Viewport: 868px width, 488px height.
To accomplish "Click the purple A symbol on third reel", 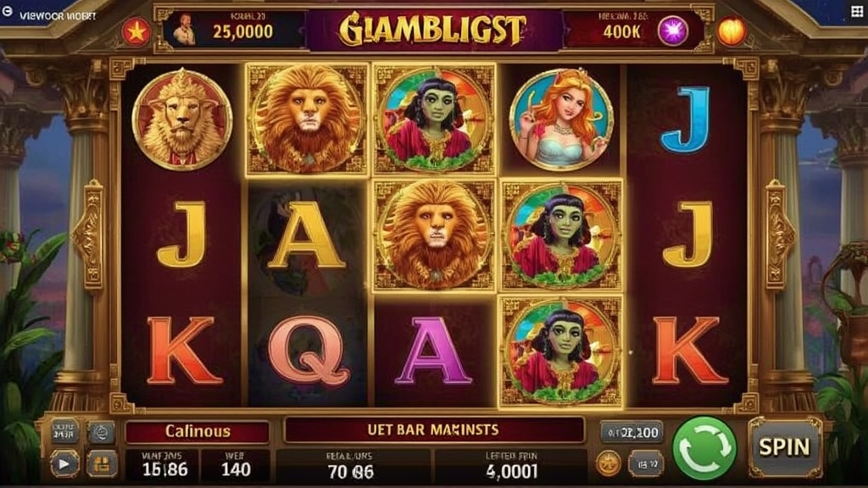I will pos(433,352).
